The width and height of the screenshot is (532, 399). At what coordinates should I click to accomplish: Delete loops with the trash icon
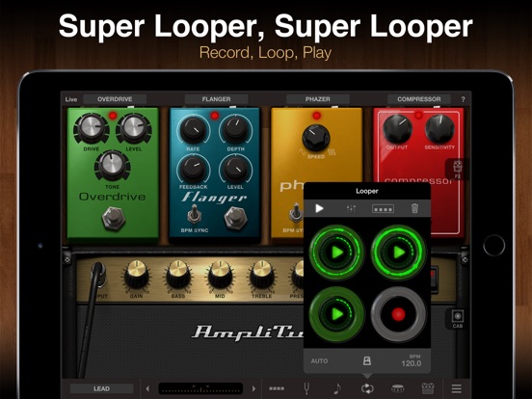tap(414, 208)
